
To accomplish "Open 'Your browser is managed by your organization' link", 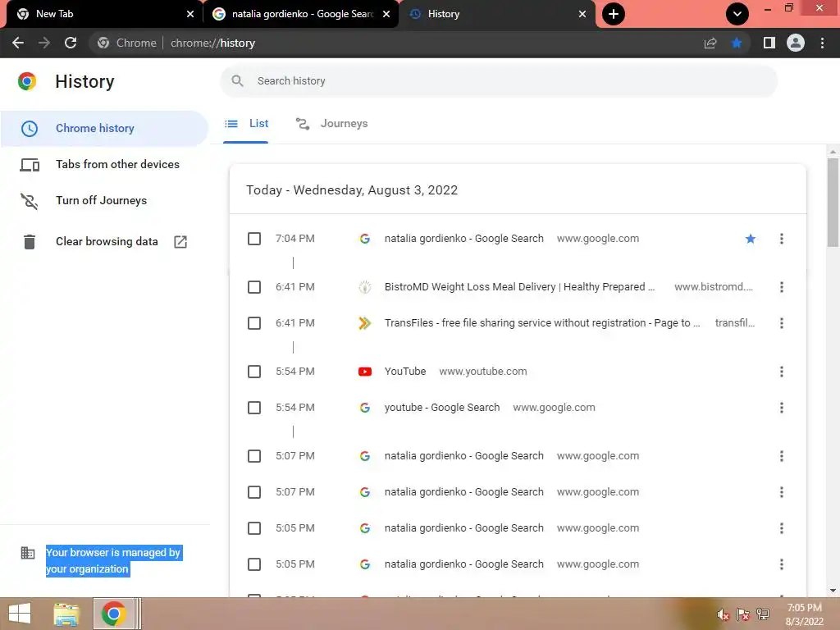I will pyautogui.click(x=113, y=561).
